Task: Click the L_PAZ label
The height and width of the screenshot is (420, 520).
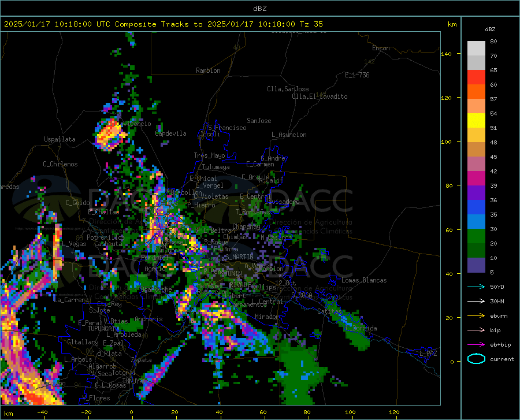Action: pyautogui.click(x=428, y=354)
